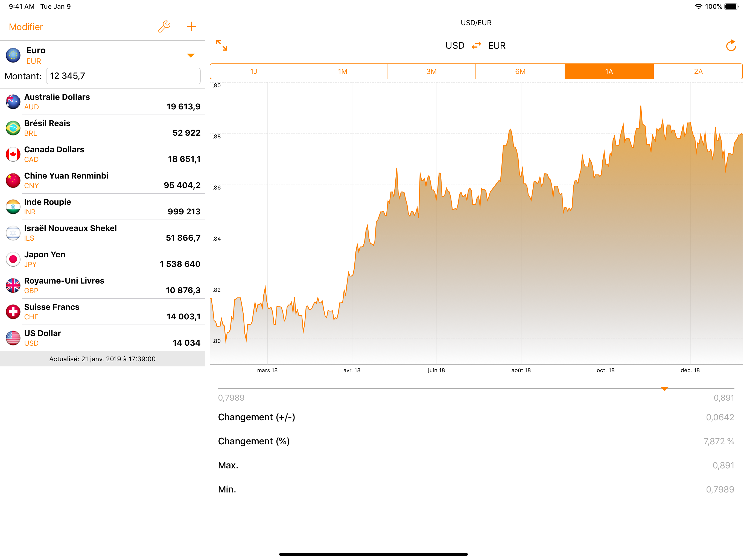
Task: Expand chart to fullscreen arrows icon
Action: click(222, 45)
